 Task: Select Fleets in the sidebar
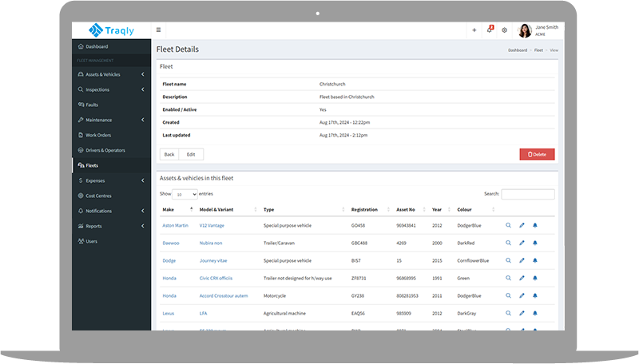pyautogui.click(x=111, y=165)
